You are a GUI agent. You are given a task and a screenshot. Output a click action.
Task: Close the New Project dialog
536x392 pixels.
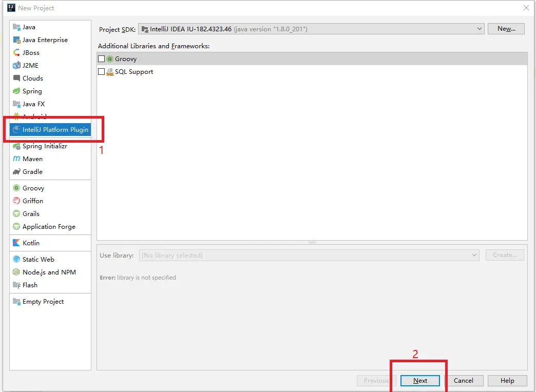click(526, 8)
